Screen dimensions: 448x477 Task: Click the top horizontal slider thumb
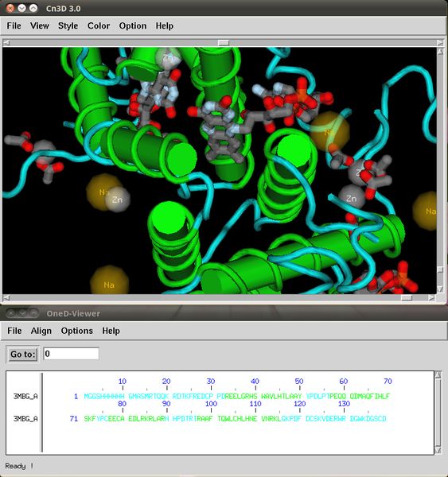pyautogui.click(x=224, y=43)
